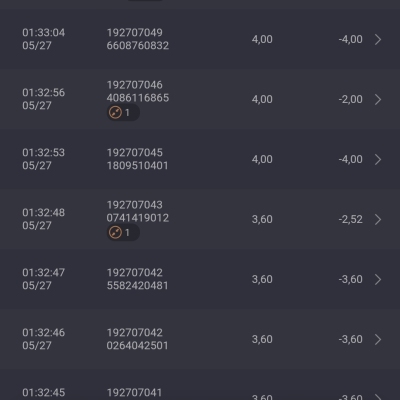The image size is (400, 400).
Task: Click the 01:32:48 timestamp
Action: pos(44,213)
